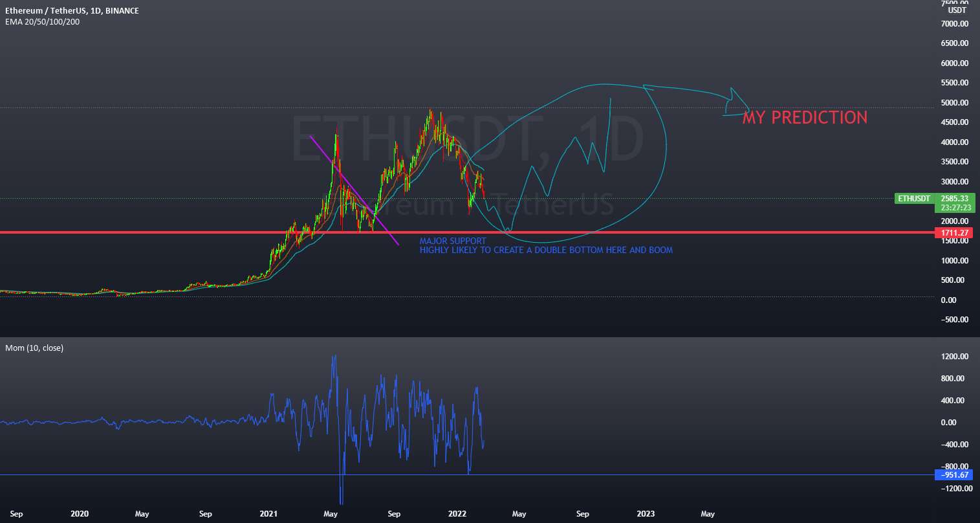Select the Mom (10, close) indicator label
980x523 pixels.
pyautogui.click(x=34, y=348)
